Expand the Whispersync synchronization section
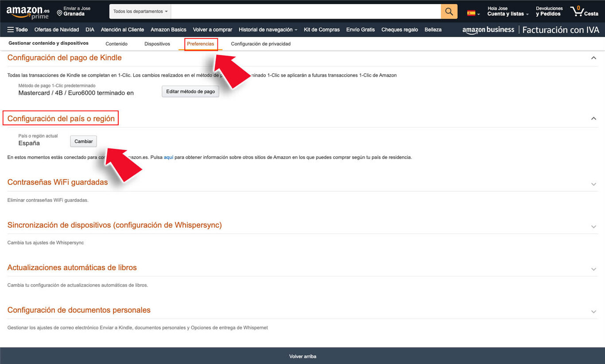The width and height of the screenshot is (605, 364). click(593, 227)
